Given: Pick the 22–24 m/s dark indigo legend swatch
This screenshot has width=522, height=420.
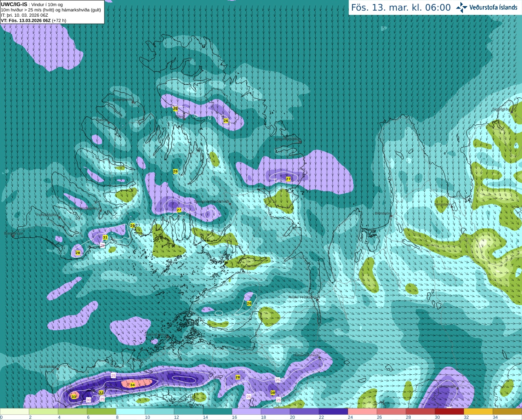Looking at the screenshot, I should pos(334,411).
